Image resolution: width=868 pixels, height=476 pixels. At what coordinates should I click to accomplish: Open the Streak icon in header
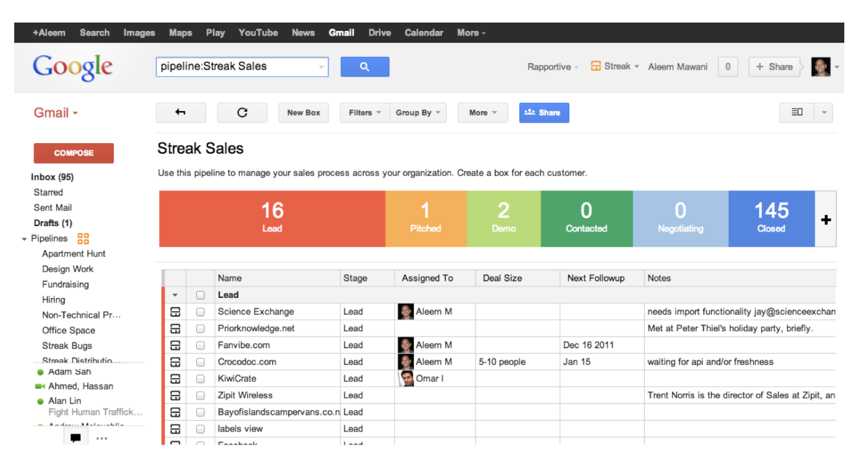pyautogui.click(x=596, y=66)
